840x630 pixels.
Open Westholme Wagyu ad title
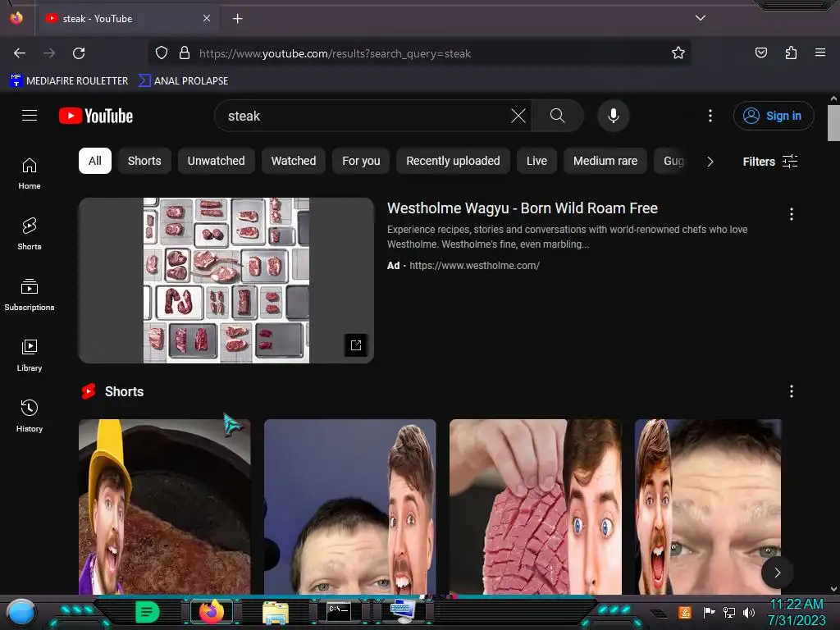[x=523, y=208]
